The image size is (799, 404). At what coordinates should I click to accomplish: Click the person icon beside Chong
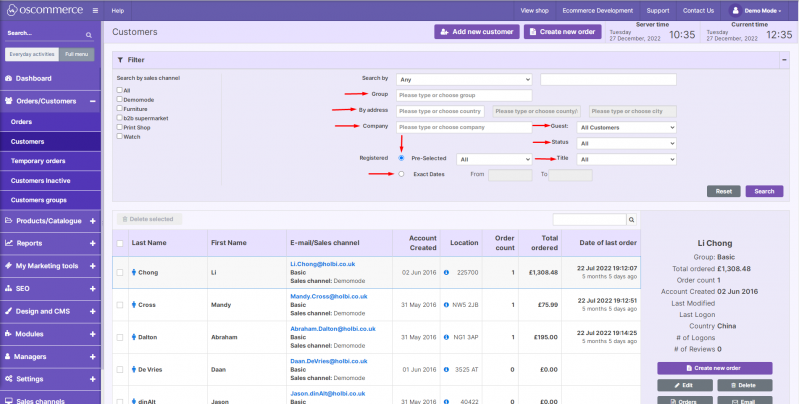pyautogui.click(x=133, y=272)
